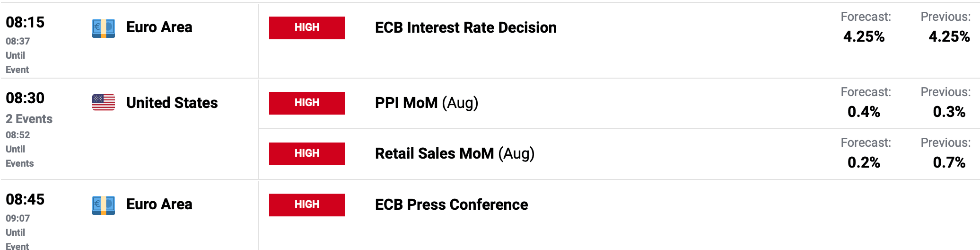Click the Euro banknote icon beside 08:15
This screenshot has width=980, height=250.
point(103,28)
